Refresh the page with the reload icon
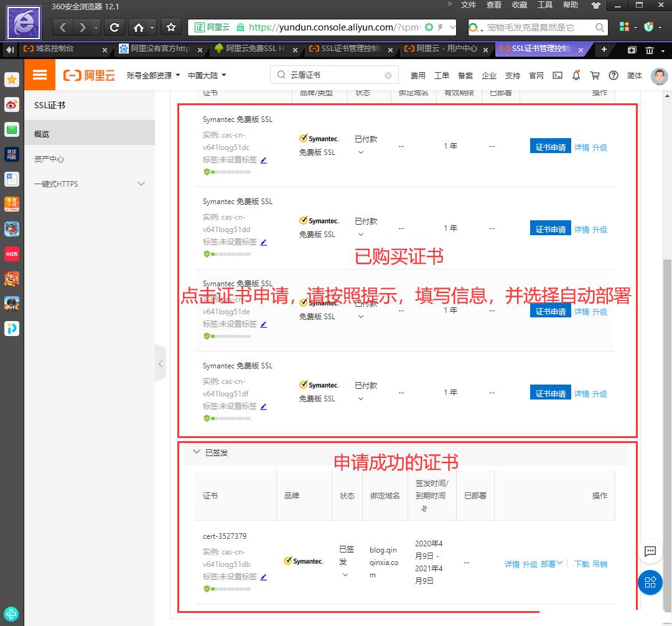This screenshot has height=626, width=672. [114, 27]
